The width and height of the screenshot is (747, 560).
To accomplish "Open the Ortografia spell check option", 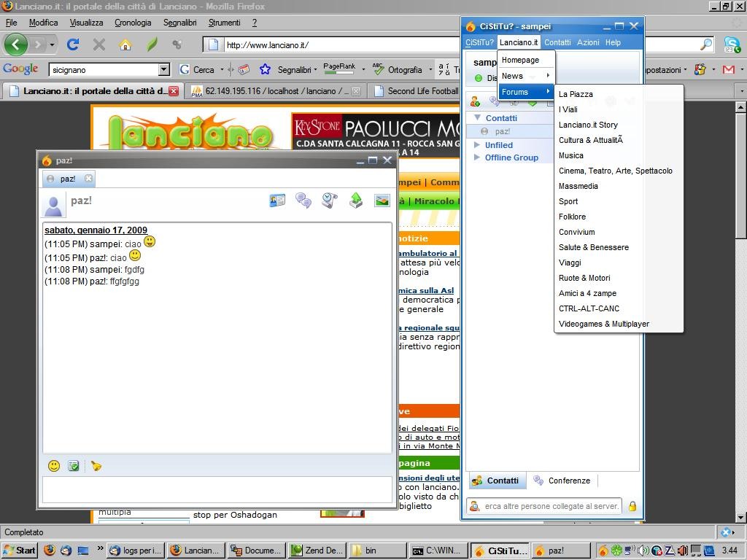I will pos(398,69).
